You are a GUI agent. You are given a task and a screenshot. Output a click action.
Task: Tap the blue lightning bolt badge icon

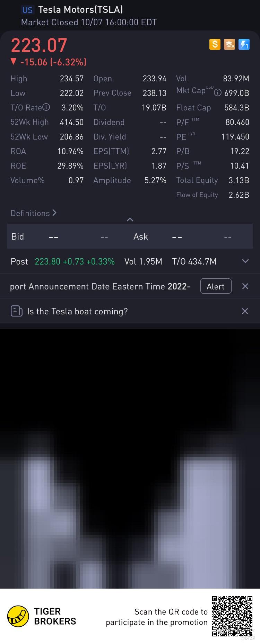click(244, 44)
